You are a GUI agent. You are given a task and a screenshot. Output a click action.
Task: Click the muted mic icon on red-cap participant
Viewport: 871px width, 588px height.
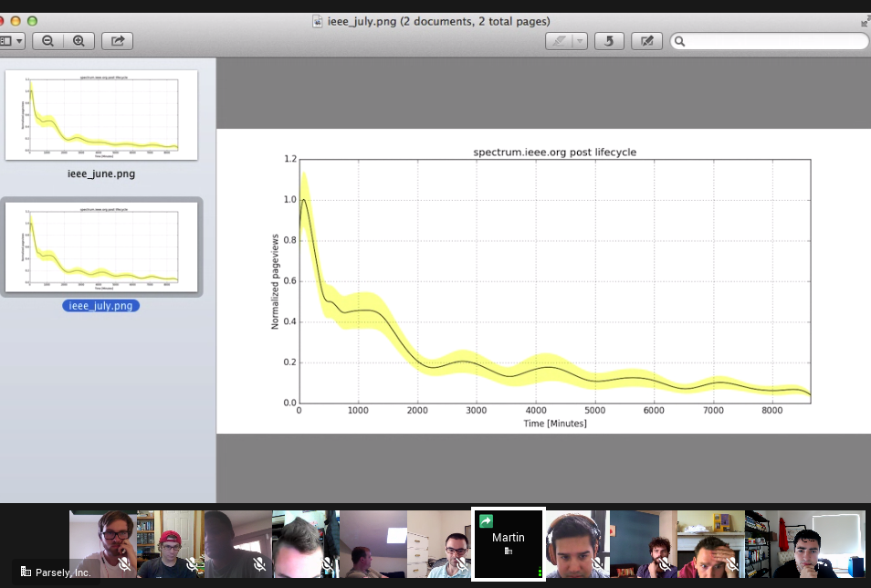click(x=193, y=564)
